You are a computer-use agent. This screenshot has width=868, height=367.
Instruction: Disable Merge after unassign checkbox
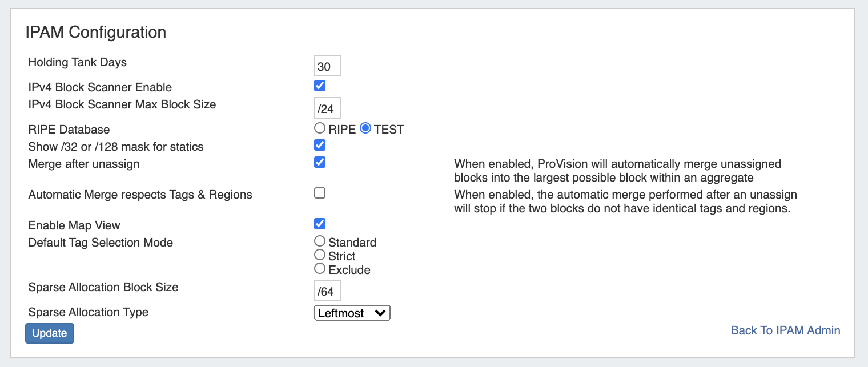pos(320,162)
